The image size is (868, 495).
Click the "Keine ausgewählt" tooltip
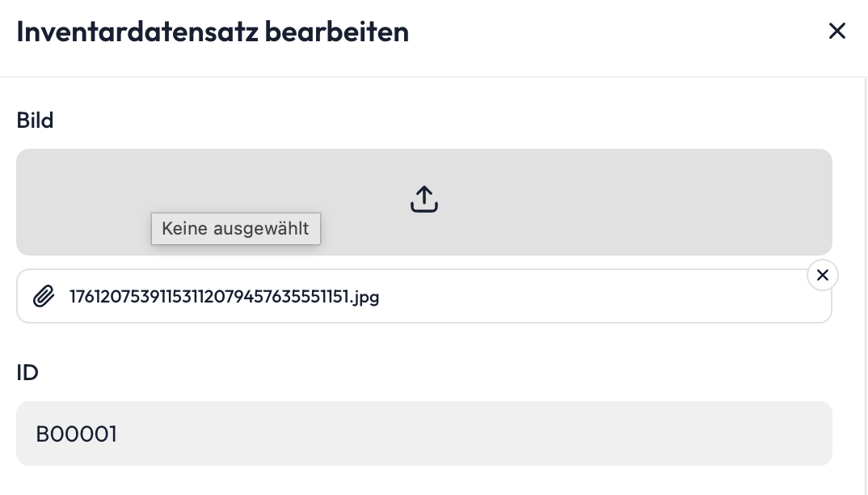click(235, 229)
